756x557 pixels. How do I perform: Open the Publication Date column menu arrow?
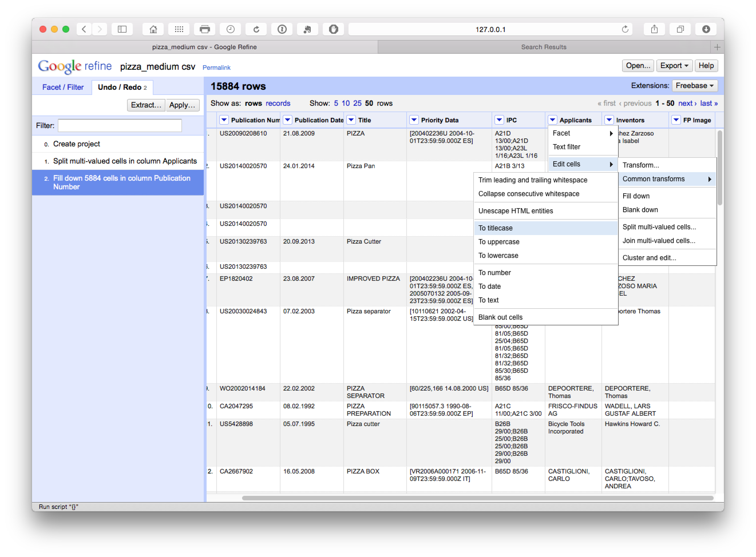287,120
